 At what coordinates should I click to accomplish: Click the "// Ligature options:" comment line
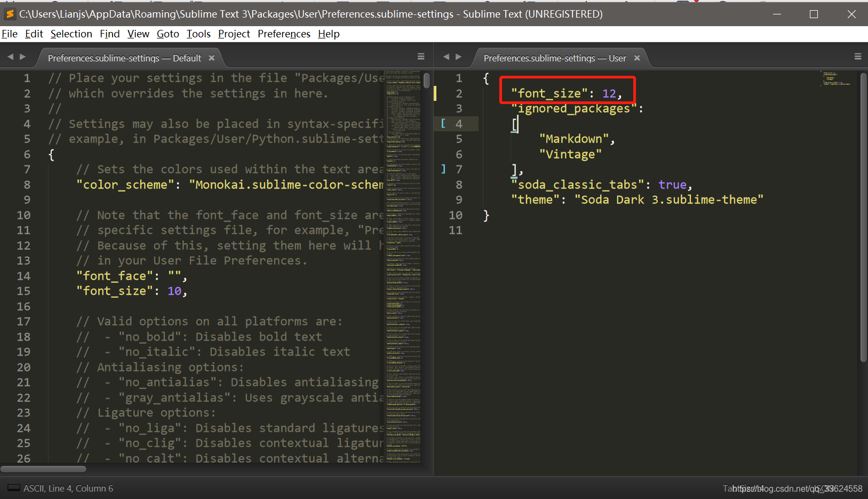(x=146, y=413)
